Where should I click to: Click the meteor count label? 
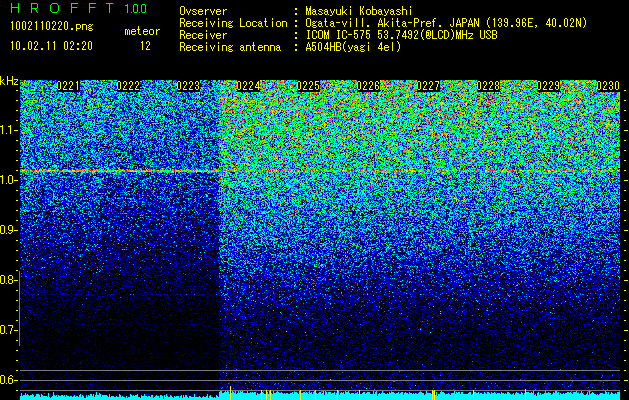coord(142,31)
